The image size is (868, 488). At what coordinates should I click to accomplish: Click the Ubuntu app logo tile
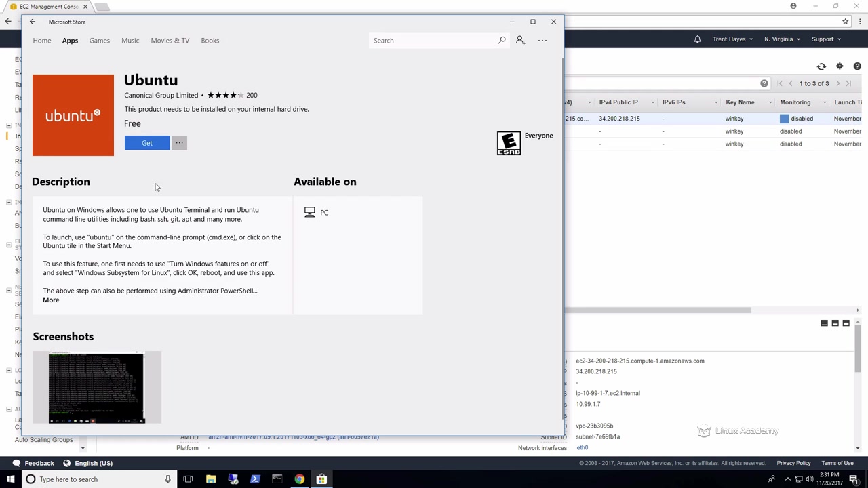pyautogui.click(x=73, y=115)
